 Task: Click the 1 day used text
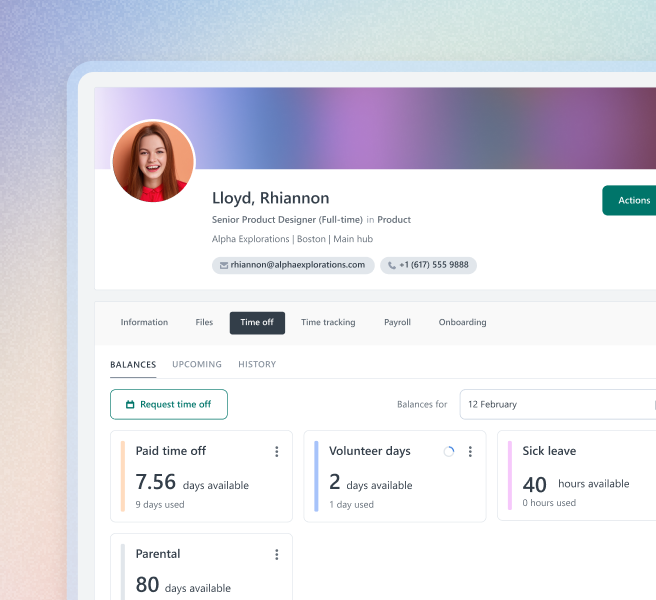point(351,505)
